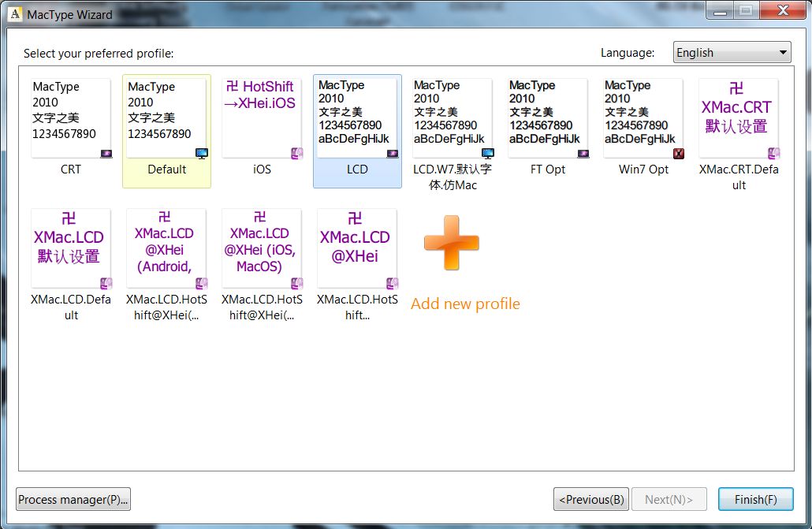The image size is (812, 529).
Task: Click the laptop badge on LCD profile
Action: [393, 154]
